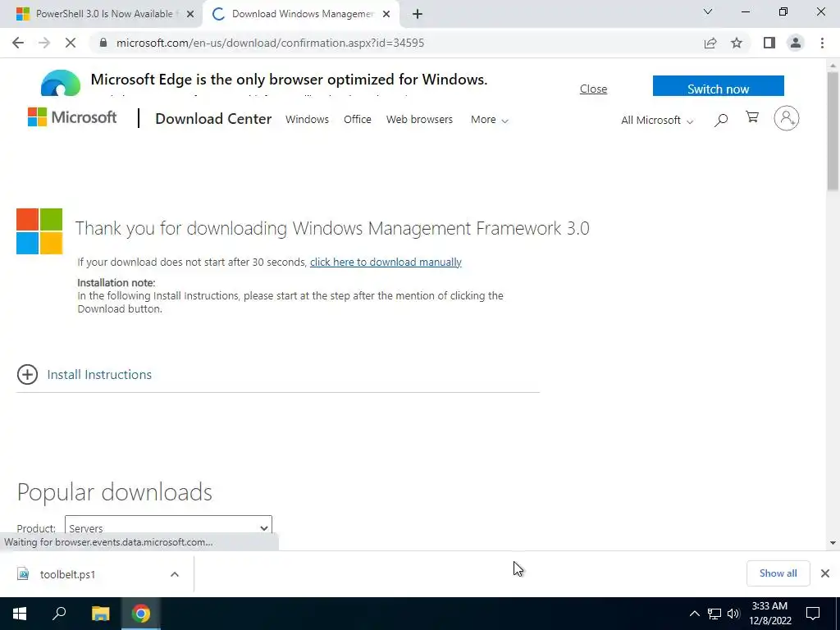Click the scrollbar up arrow
The width and height of the screenshot is (840, 630).
833,66
